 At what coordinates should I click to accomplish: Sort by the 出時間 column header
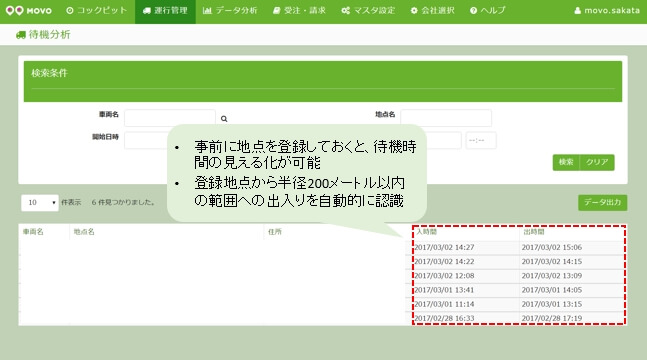point(534,232)
